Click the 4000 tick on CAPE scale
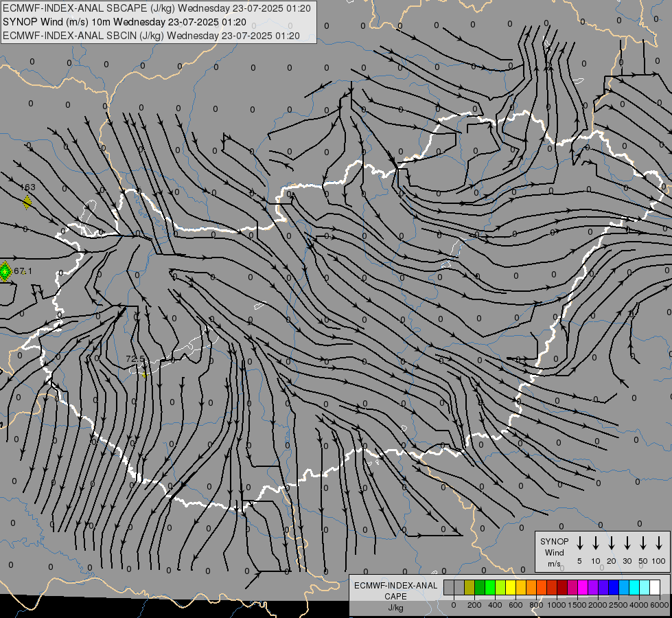672x618 pixels. click(638, 605)
